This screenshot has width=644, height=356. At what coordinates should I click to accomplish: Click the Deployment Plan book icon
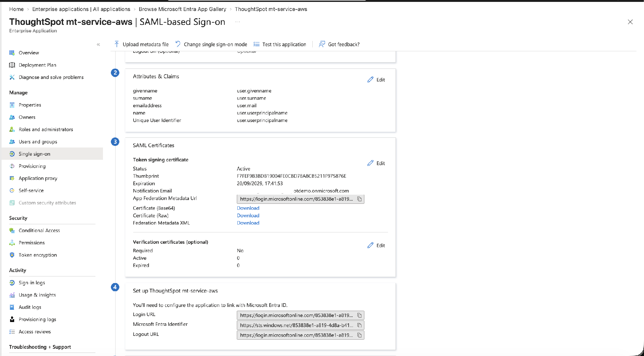[x=12, y=65]
